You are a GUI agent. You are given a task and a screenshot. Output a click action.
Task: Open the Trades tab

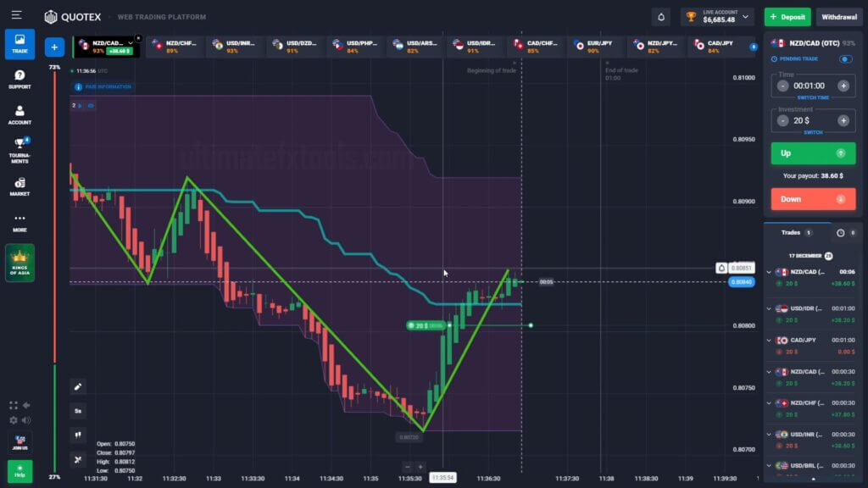(x=796, y=233)
